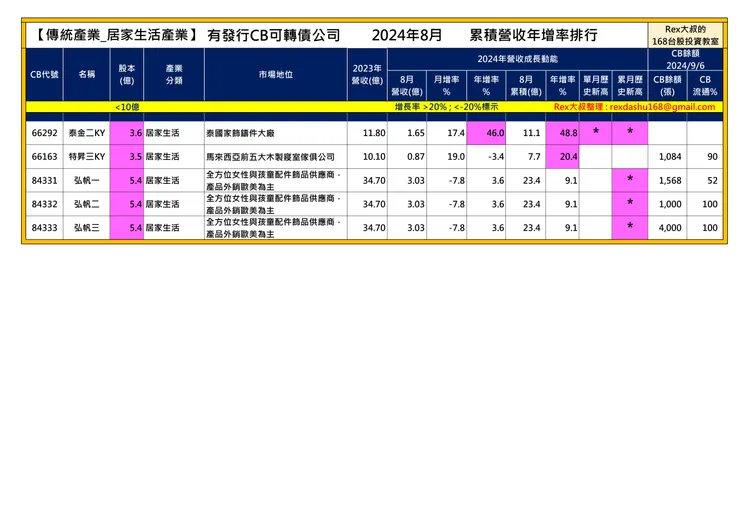
Task: Select the 泰國家飾鑄件大廠 description
Action: 240,133
